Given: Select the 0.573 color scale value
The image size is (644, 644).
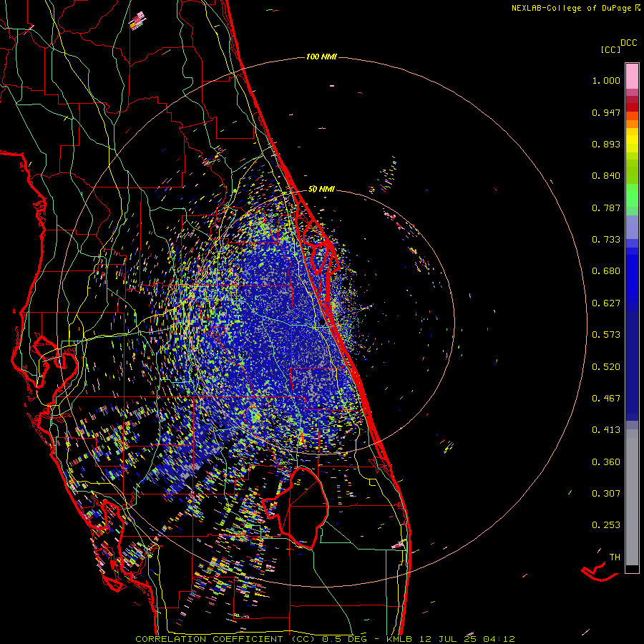Looking at the screenshot, I should tap(606, 335).
